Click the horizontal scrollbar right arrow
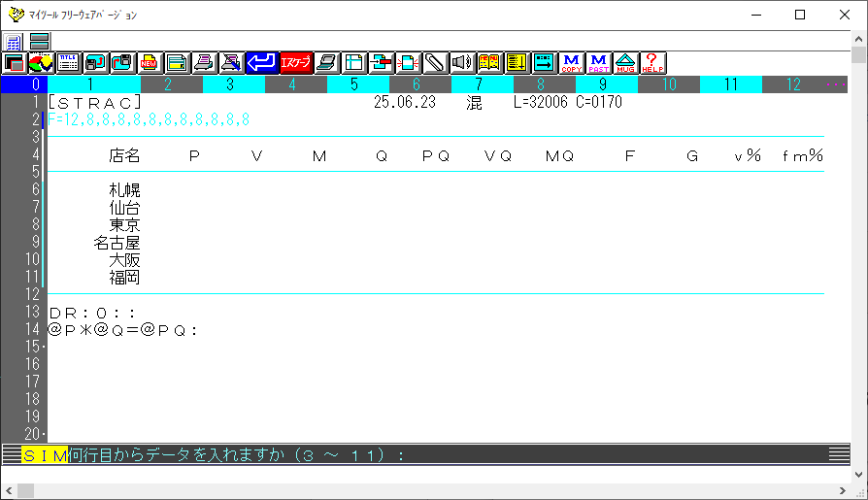Image resolution: width=868 pixels, height=500 pixels. coord(843,490)
